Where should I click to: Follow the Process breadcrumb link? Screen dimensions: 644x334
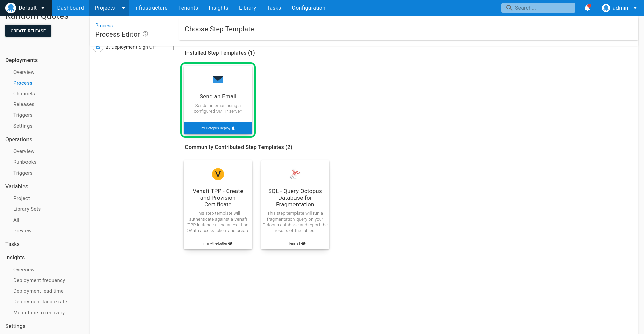(x=104, y=26)
